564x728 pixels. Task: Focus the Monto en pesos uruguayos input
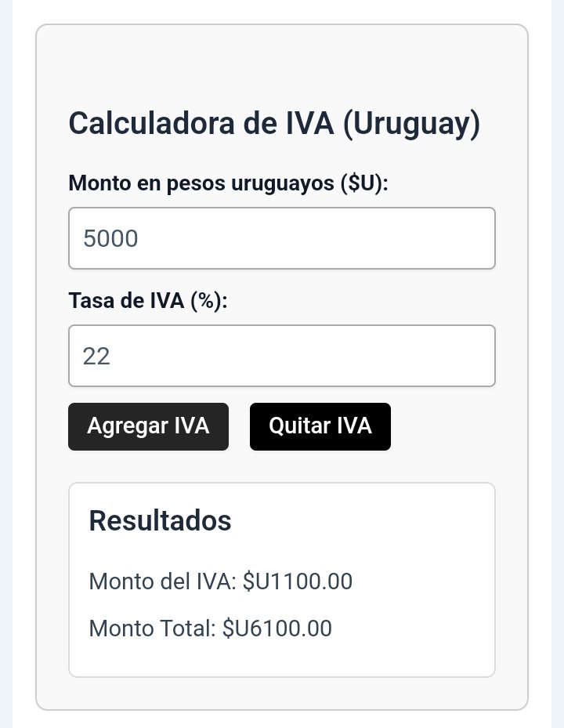282,238
